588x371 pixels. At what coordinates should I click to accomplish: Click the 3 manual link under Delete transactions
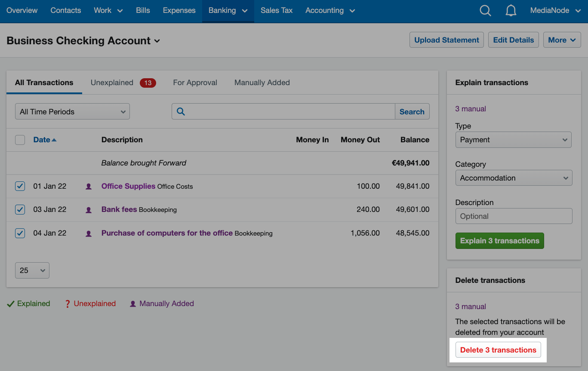[x=471, y=307]
